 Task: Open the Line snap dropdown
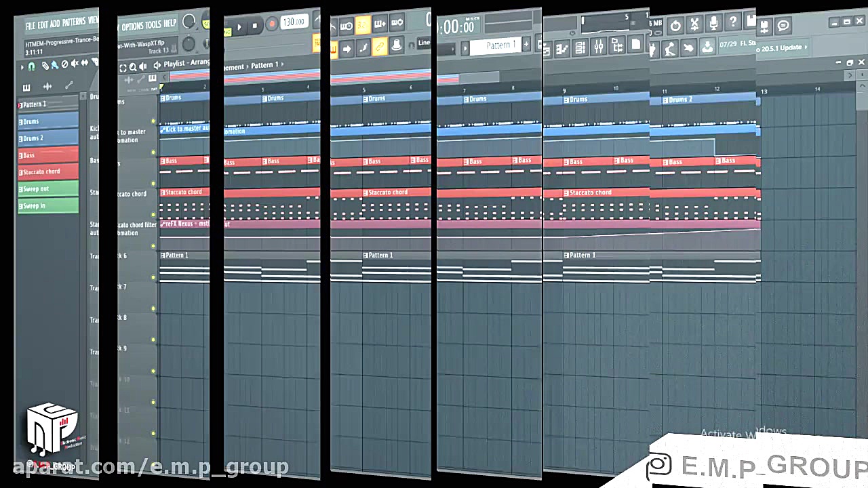423,43
